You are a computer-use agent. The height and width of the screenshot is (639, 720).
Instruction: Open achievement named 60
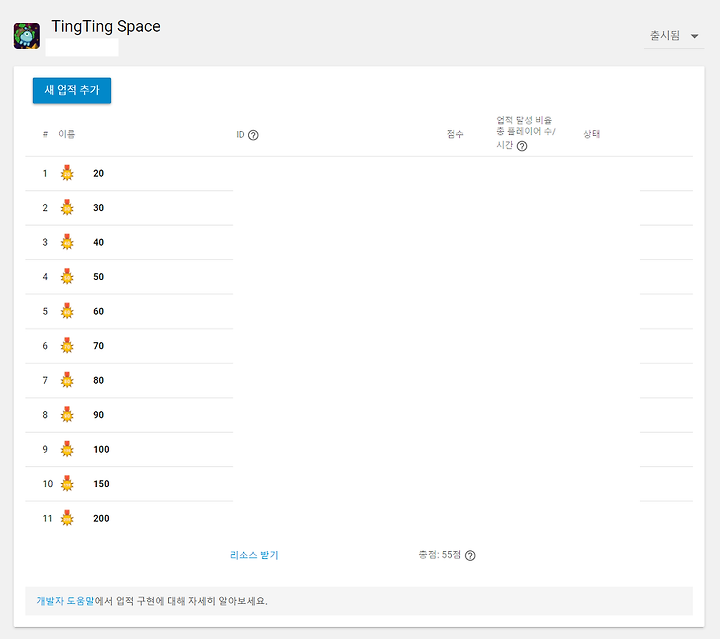coord(98,311)
